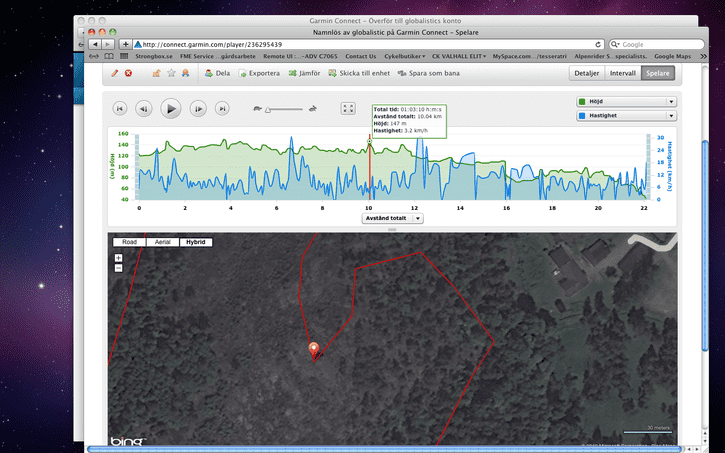The image size is (725, 453).
Task: Open the Höjd chart data dropdown
Action: pos(627,102)
